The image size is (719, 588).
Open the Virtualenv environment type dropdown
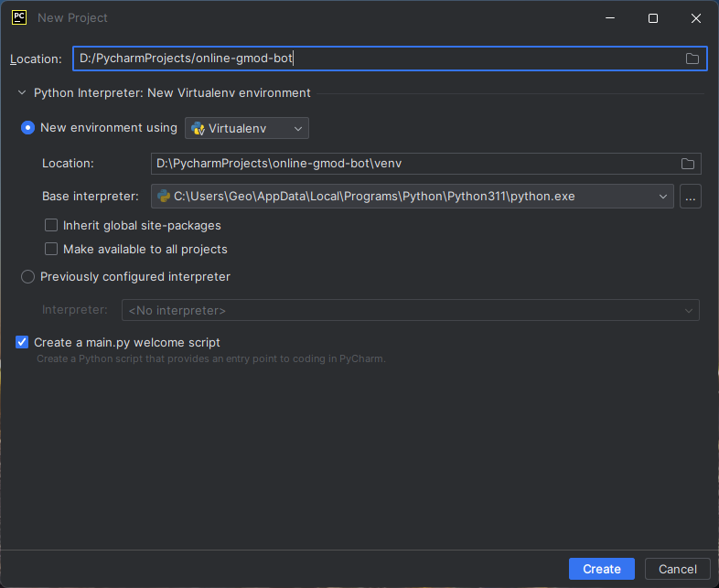click(247, 129)
